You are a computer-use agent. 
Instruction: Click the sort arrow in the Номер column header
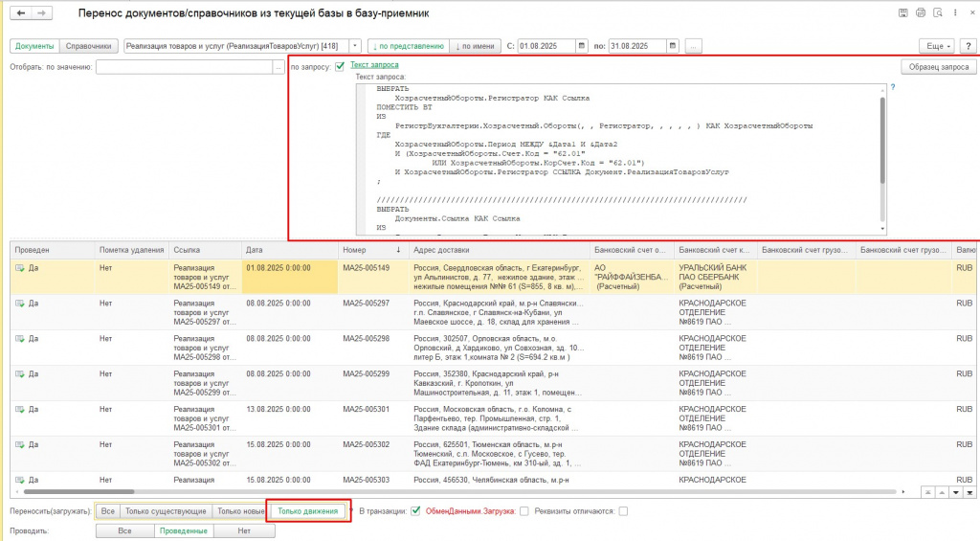pyautogui.click(x=398, y=250)
